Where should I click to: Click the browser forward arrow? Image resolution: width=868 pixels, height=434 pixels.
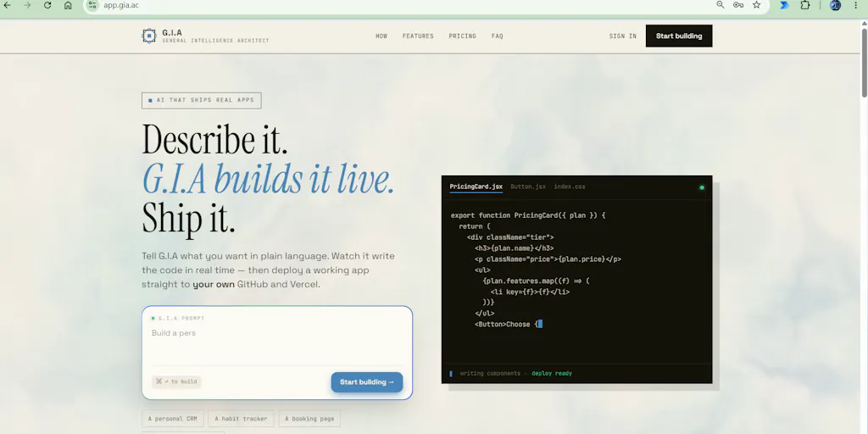(27, 5)
